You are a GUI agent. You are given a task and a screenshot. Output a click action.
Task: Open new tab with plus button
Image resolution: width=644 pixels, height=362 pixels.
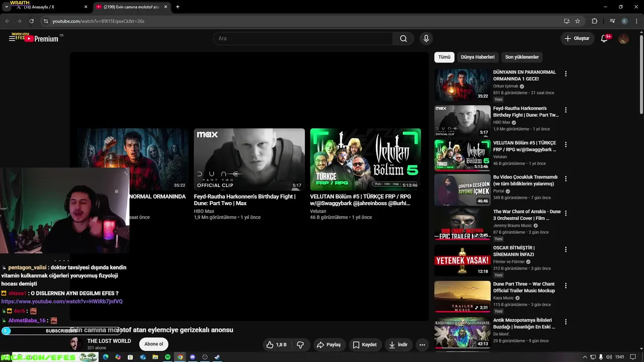(x=178, y=7)
